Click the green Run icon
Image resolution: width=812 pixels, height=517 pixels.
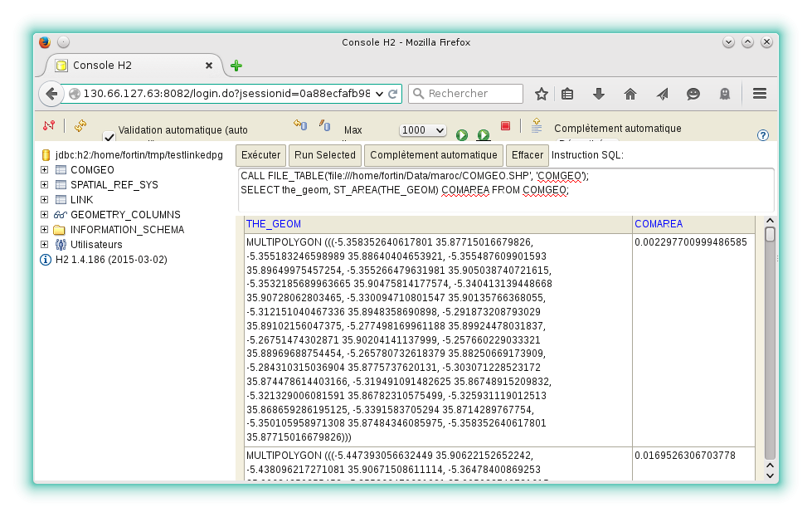click(462, 135)
